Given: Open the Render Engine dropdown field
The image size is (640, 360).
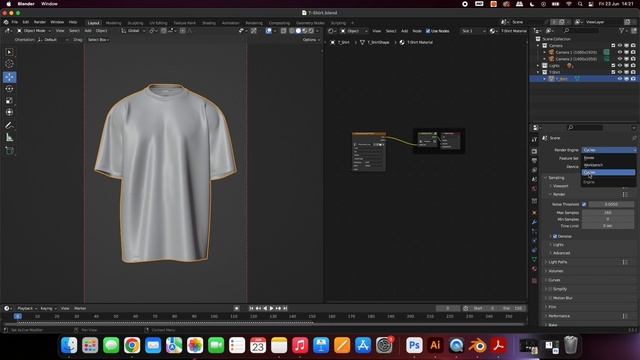Looking at the screenshot, I should pos(609,150).
